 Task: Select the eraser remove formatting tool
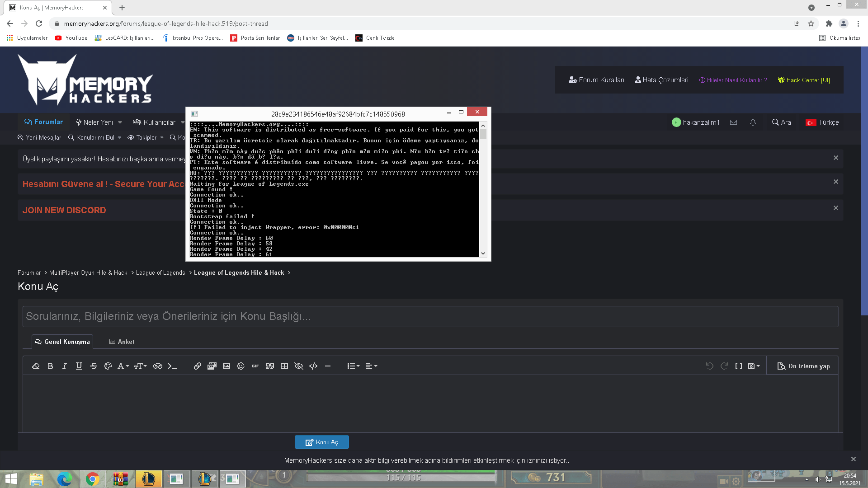[36, 366]
